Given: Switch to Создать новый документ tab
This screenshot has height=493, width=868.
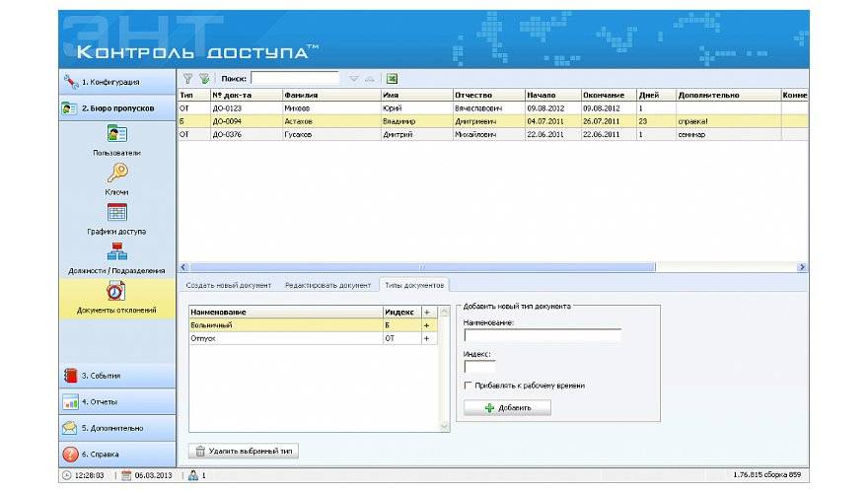Looking at the screenshot, I should point(229,285).
